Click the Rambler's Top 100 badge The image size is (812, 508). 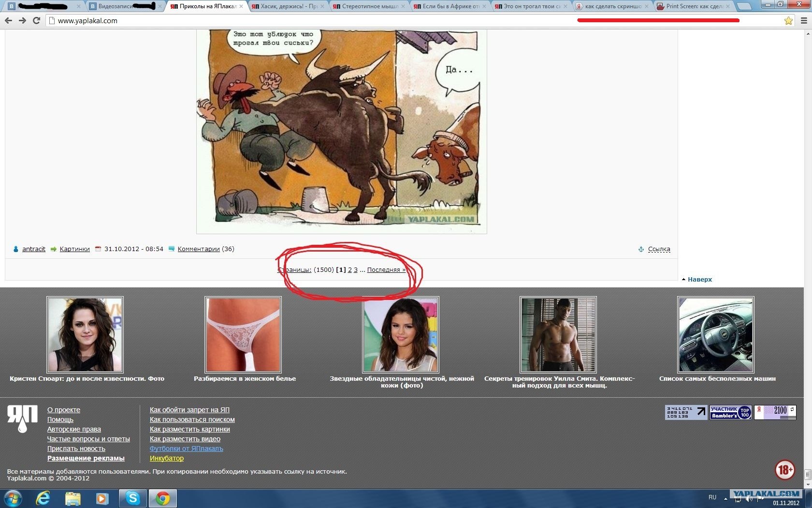coord(730,412)
